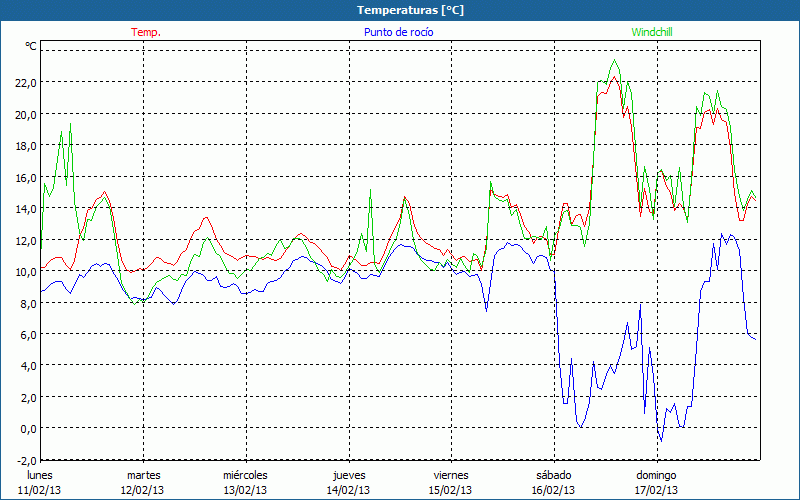Select the viernes day label

coord(451,475)
